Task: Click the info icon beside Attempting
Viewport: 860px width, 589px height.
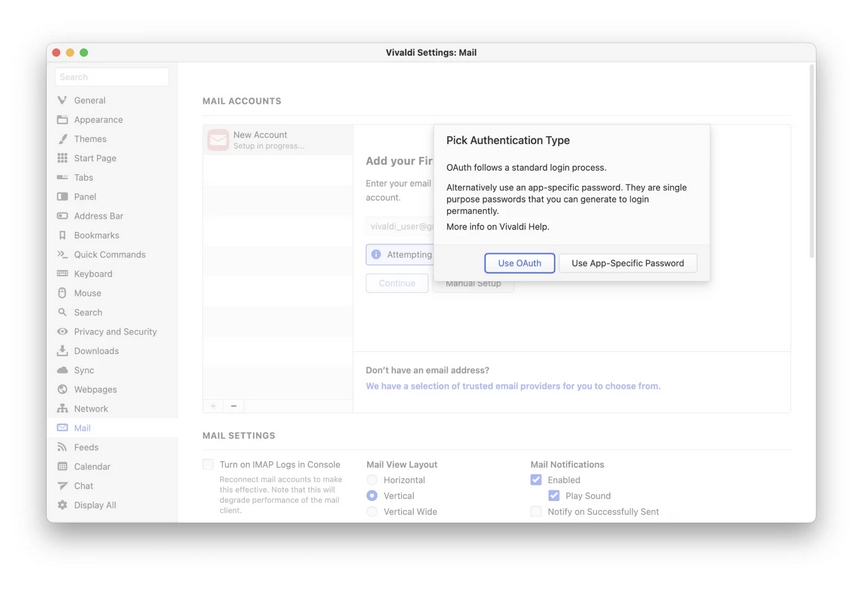Action: (376, 254)
